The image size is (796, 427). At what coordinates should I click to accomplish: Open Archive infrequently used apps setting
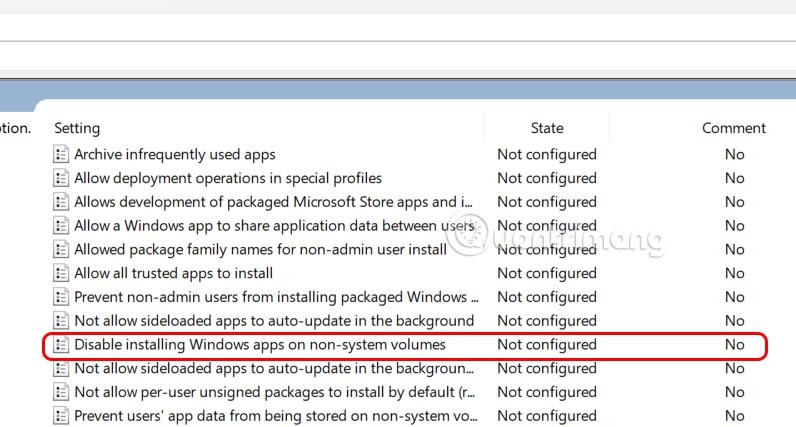pyautogui.click(x=175, y=155)
